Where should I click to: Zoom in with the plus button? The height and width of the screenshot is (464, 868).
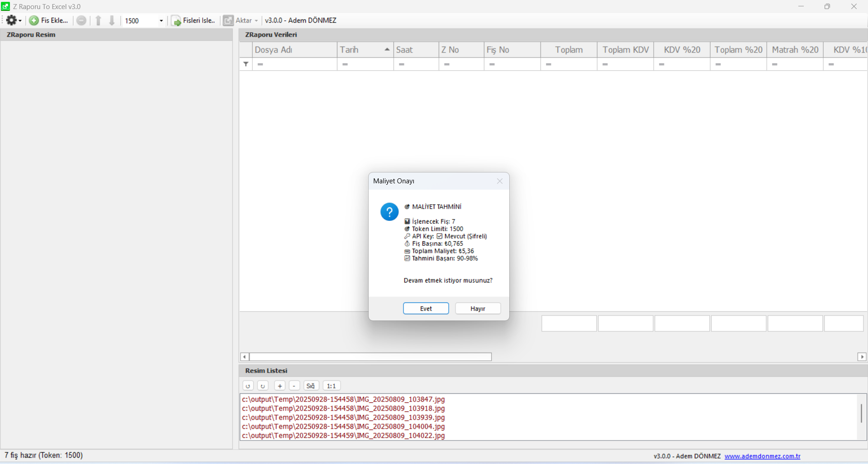click(x=280, y=386)
